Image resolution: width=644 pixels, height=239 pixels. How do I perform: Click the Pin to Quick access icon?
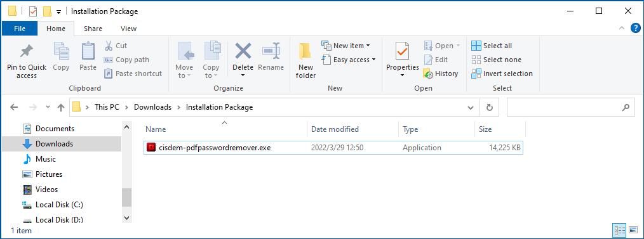tap(27, 51)
